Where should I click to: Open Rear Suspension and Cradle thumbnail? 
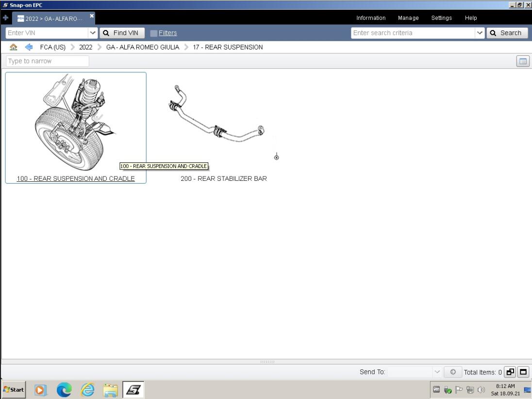76,122
